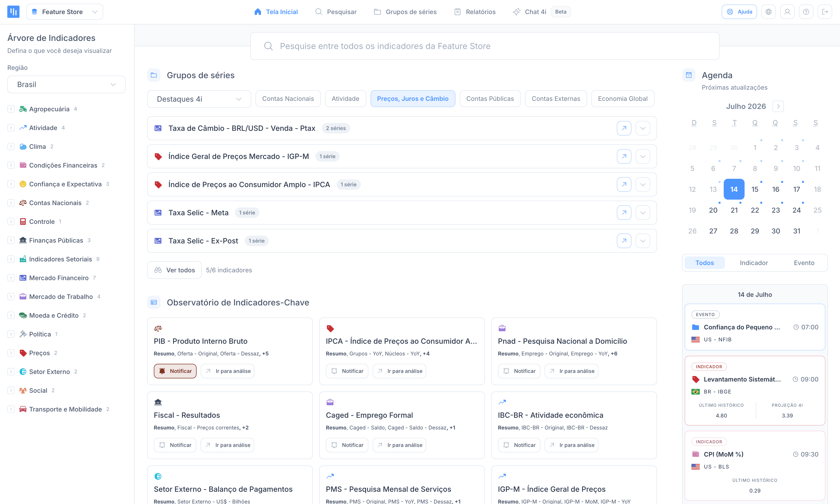
Task: Click the Agropecuária tractor icon
Action: [23, 109]
